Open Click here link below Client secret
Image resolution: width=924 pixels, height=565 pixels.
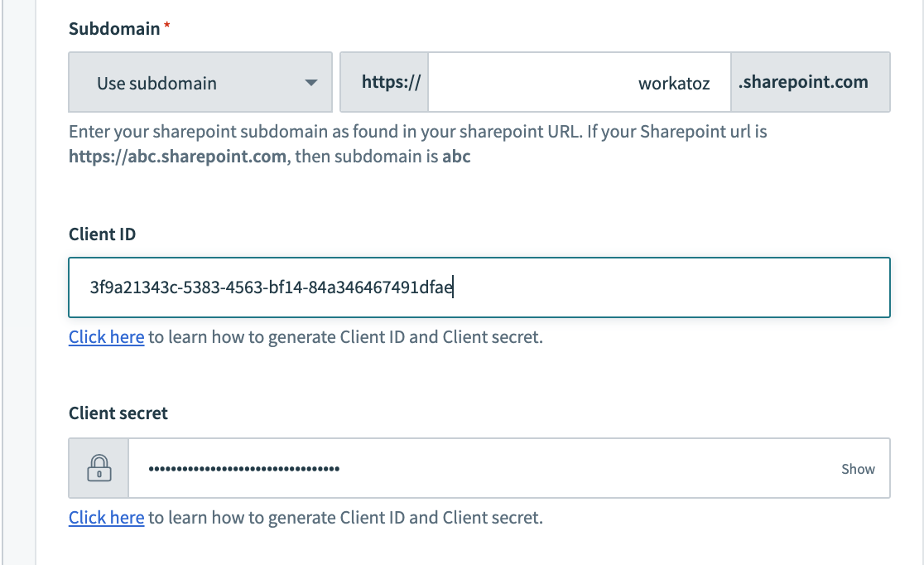106,518
